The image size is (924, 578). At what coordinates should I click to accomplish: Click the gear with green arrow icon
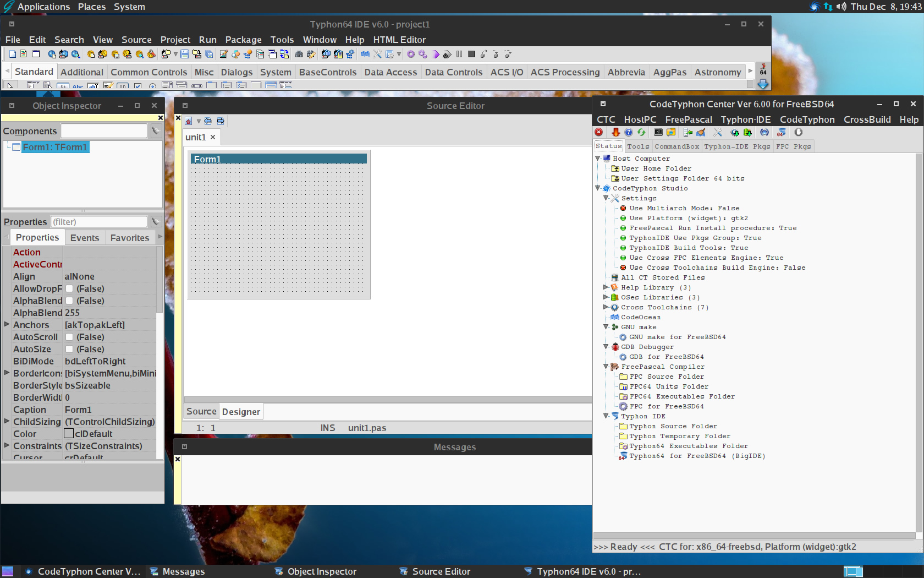(x=735, y=132)
